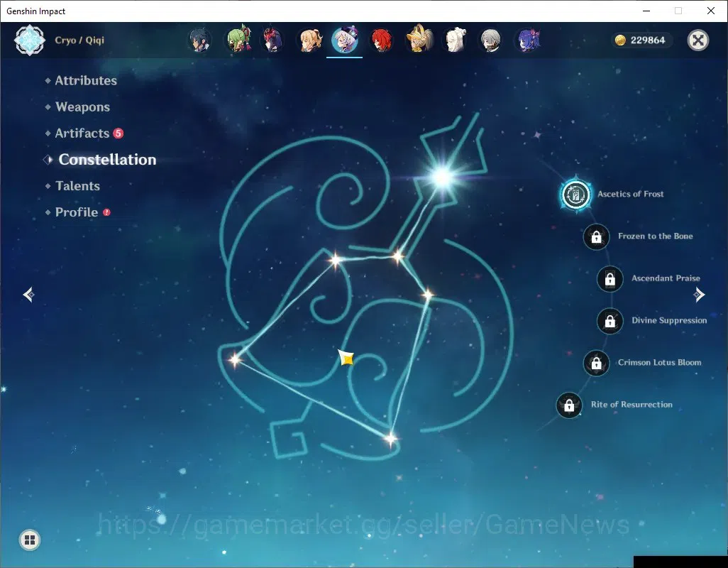This screenshot has height=568, width=728.
Task: Click the large bright activated constellation star
Action: coord(443,177)
